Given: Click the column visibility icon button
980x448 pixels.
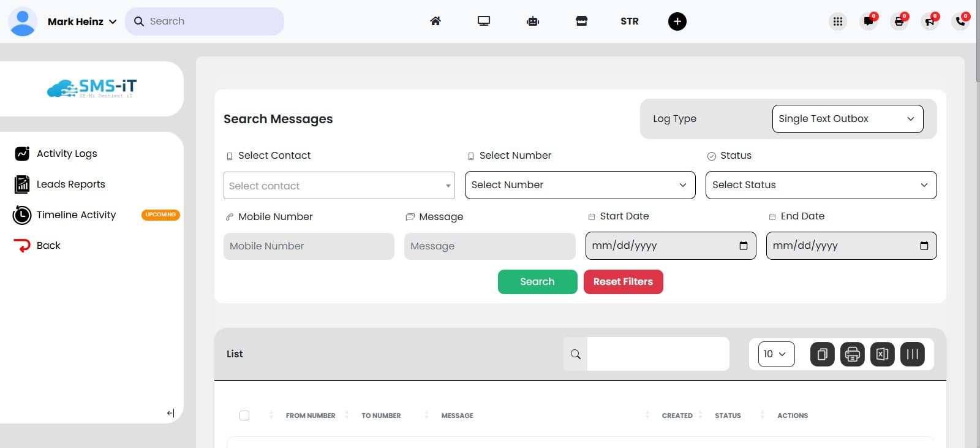Looking at the screenshot, I should 913,354.
